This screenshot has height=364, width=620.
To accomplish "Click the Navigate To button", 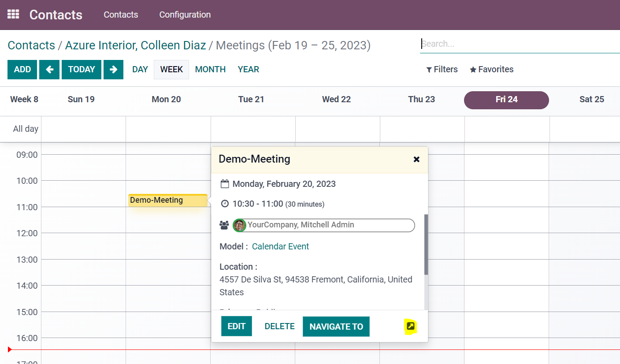I will (336, 327).
